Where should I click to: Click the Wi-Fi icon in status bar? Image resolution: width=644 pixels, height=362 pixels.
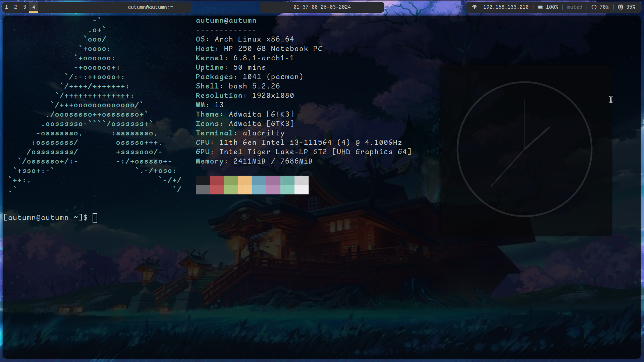point(474,7)
